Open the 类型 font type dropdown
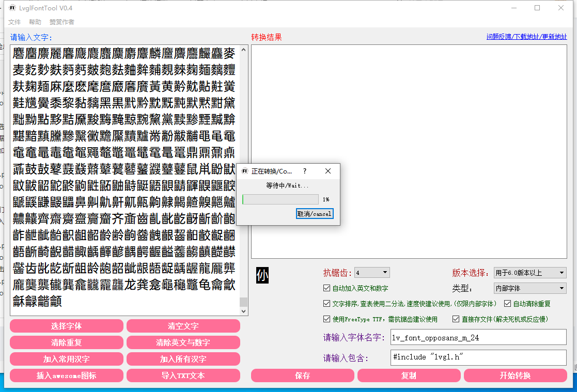 (x=530, y=288)
